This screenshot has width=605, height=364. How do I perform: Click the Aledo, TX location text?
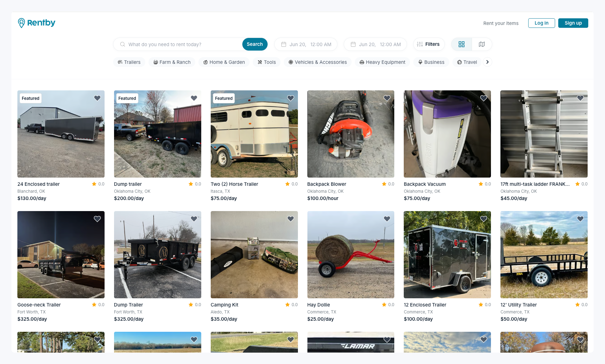[x=220, y=312]
